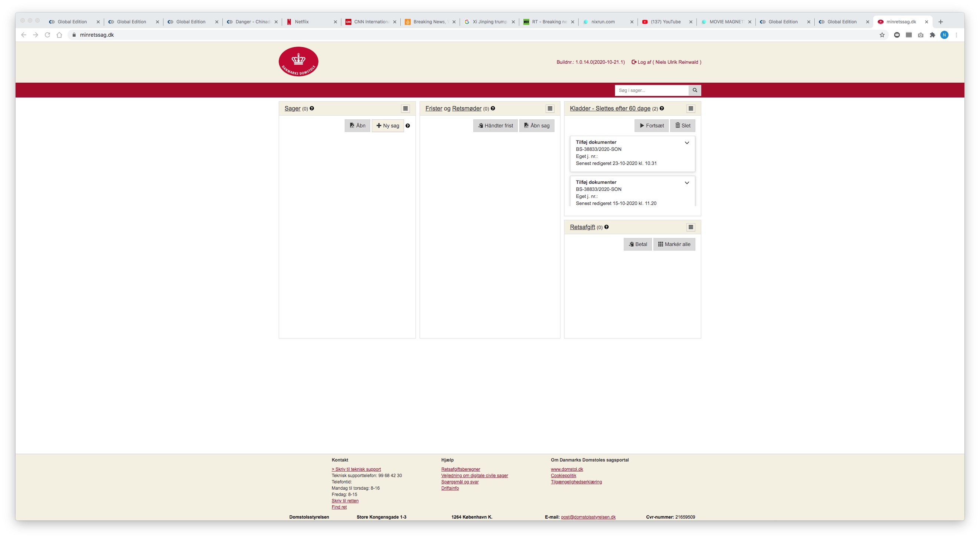The image size is (980, 539).
Task: Switch to the CNN International tab
Action: click(x=371, y=22)
